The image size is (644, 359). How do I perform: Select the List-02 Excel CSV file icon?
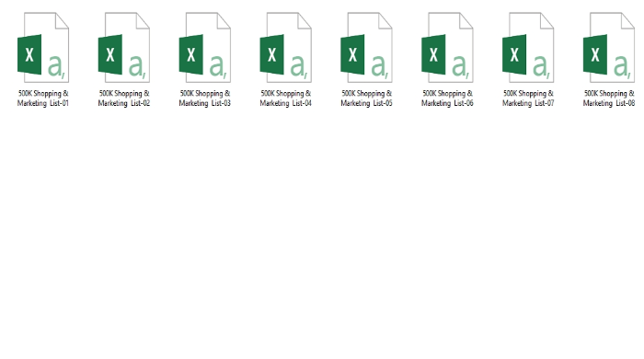(124, 47)
